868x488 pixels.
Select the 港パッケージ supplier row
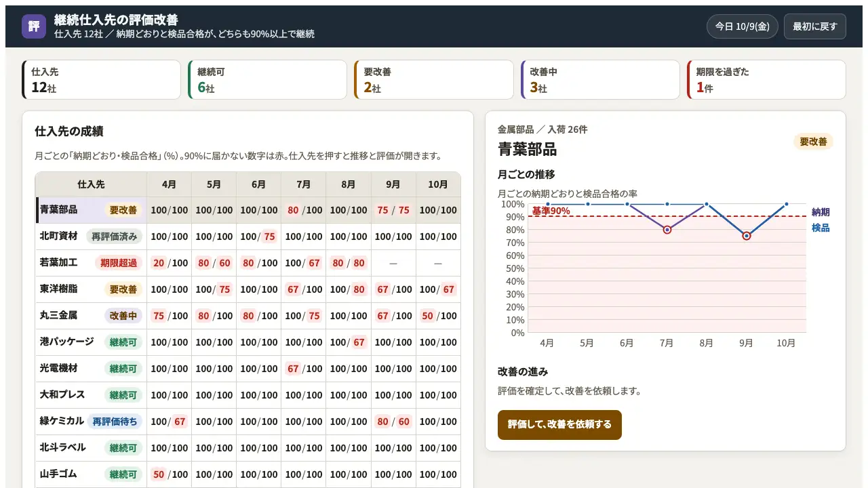point(248,342)
